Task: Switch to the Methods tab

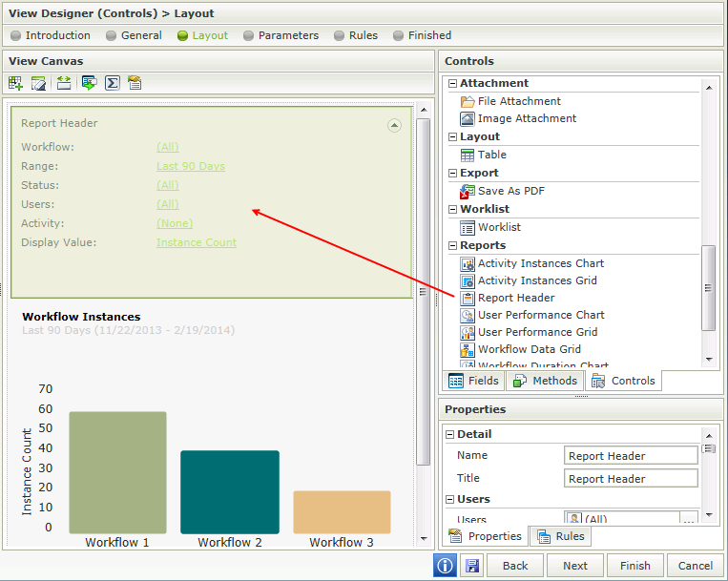Action: [x=545, y=381]
